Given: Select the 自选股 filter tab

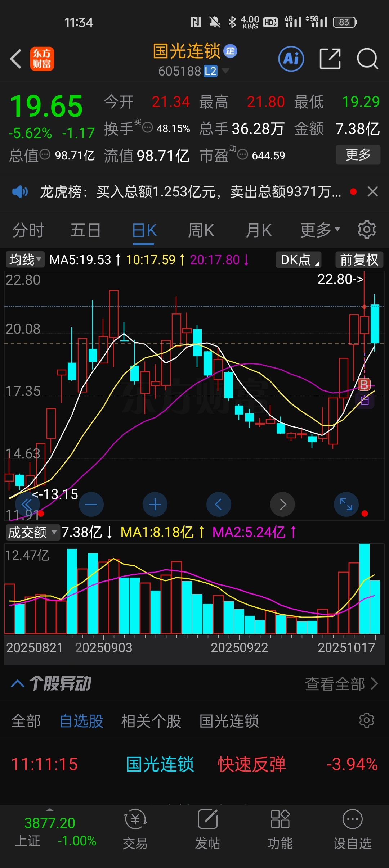Looking at the screenshot, I should click(81, 721).
